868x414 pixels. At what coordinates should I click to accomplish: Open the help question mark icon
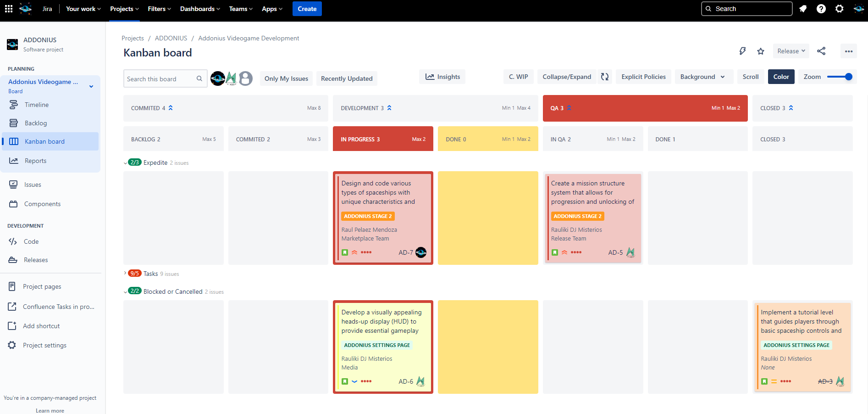click(x=821, y=9)
